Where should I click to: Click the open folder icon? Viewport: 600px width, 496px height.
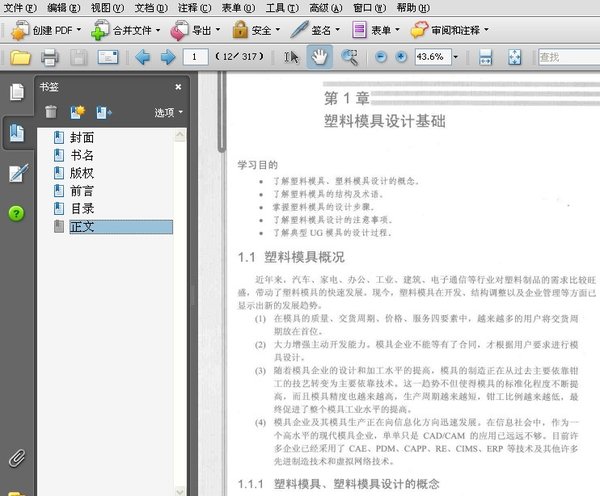[20, 57]
